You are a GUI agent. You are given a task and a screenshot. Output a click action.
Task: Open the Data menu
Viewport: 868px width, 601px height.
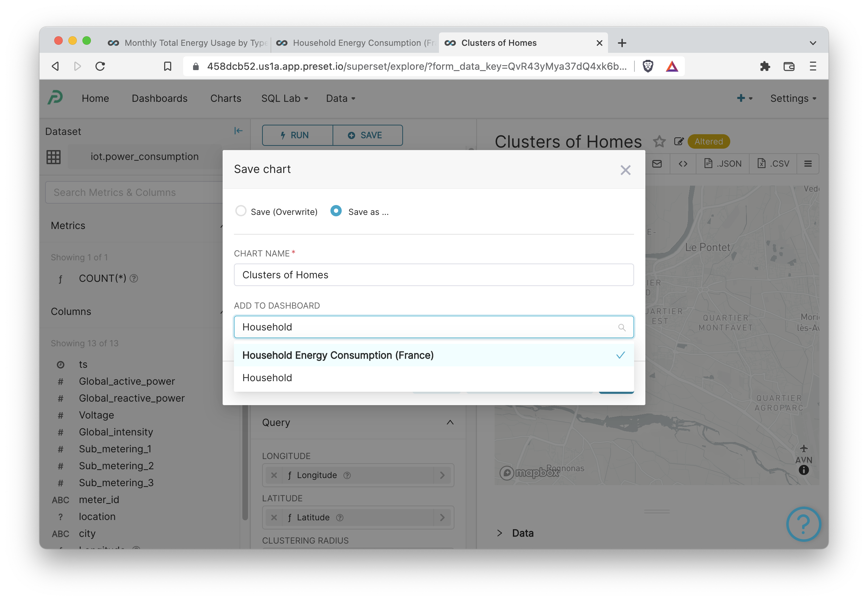[x=339, y=98]
